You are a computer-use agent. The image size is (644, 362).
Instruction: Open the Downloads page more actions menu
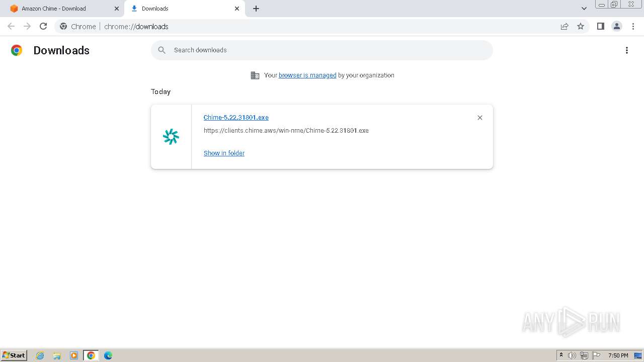[627, 50]
